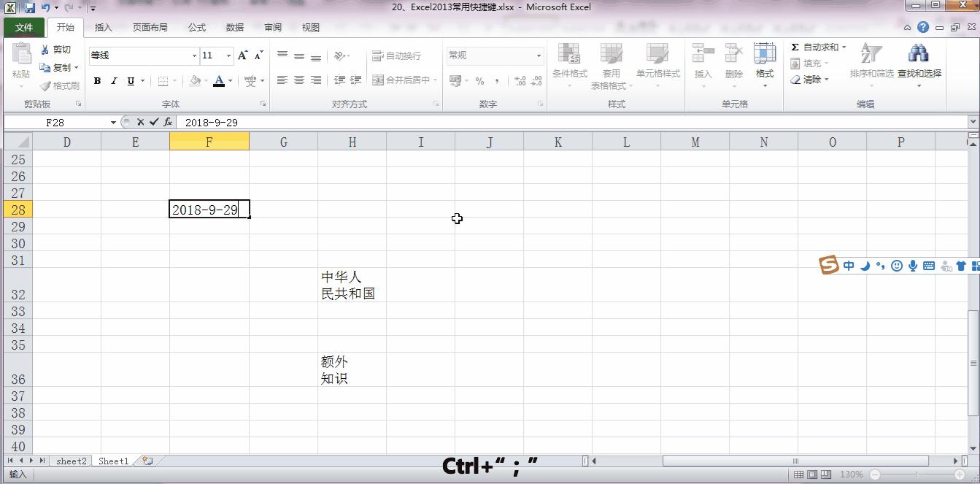
Task: Click the microphone icon on Sogou input bar
Action: [x=912, y=266]
